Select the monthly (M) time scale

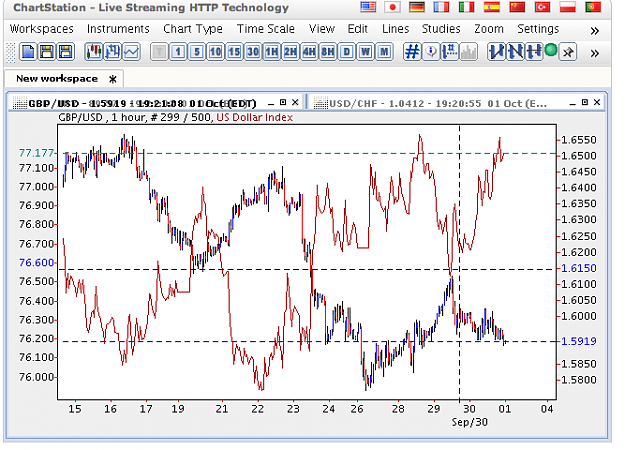point(384,52)
